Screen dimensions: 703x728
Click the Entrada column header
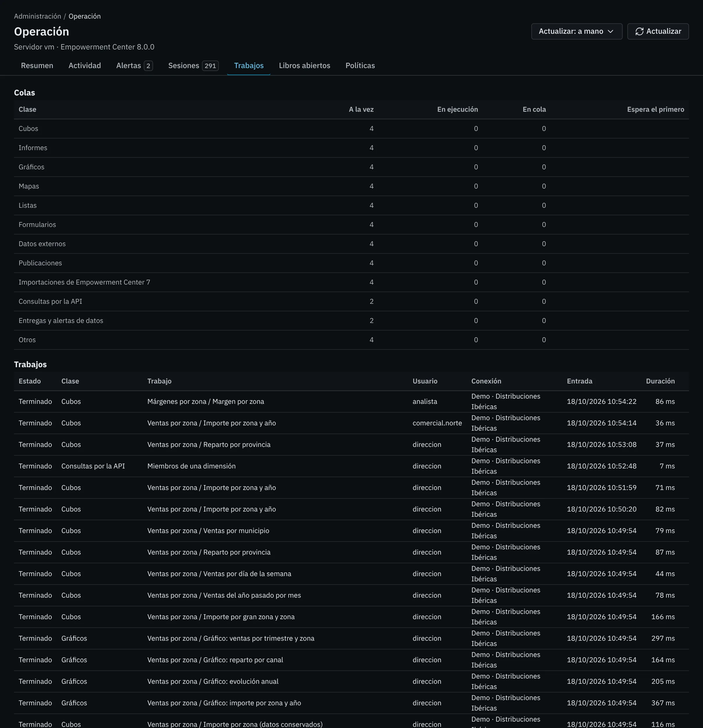pos(579,381)
